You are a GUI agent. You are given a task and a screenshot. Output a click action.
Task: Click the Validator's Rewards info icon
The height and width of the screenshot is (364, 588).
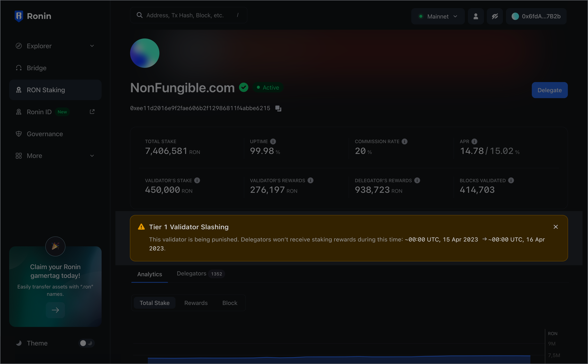[x=310, y=181]
